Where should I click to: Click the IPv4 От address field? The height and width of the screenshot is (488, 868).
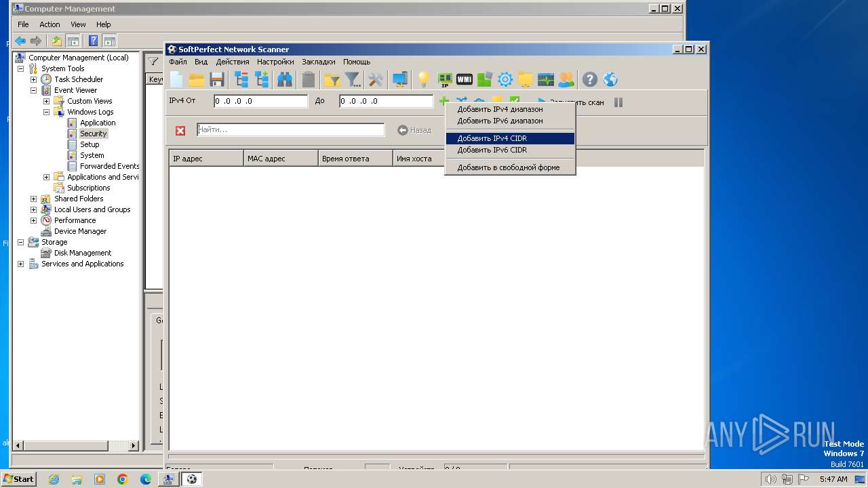point(260,102)
